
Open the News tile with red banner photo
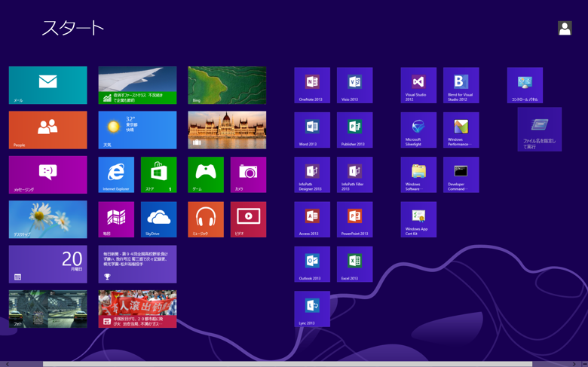click(138, 309)
